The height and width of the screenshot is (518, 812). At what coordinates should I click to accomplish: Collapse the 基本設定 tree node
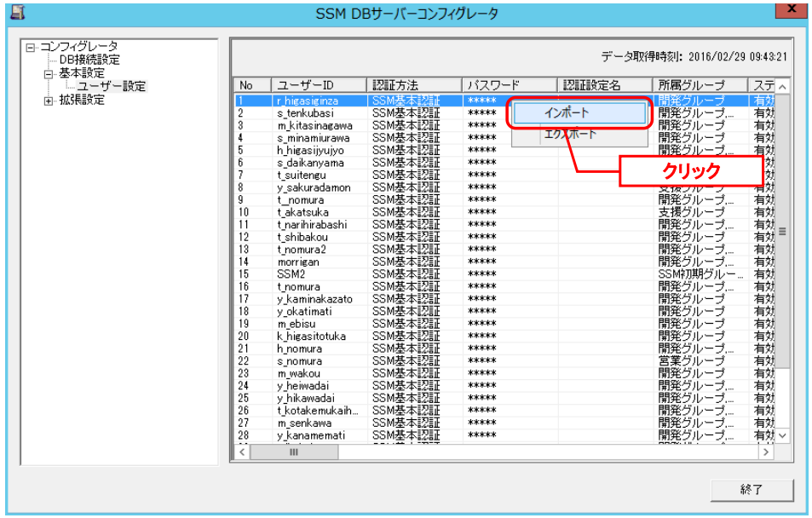coord(49,74)
